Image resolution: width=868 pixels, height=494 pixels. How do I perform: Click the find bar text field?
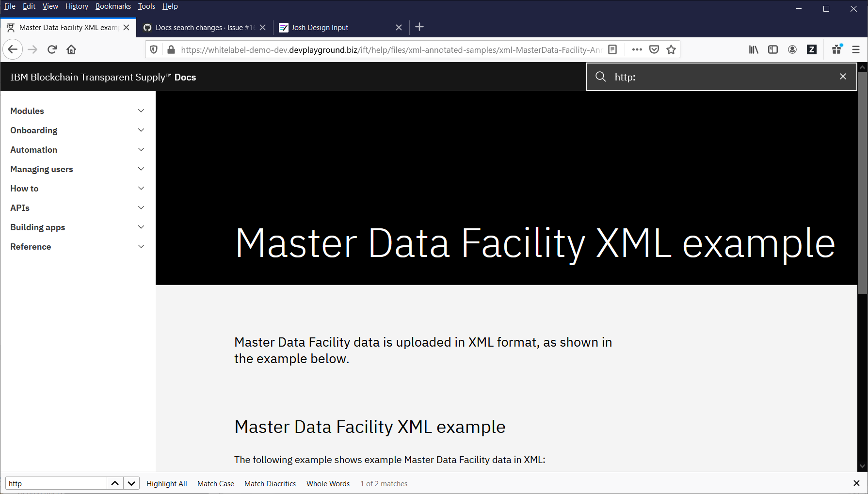(x=56, y=483)
